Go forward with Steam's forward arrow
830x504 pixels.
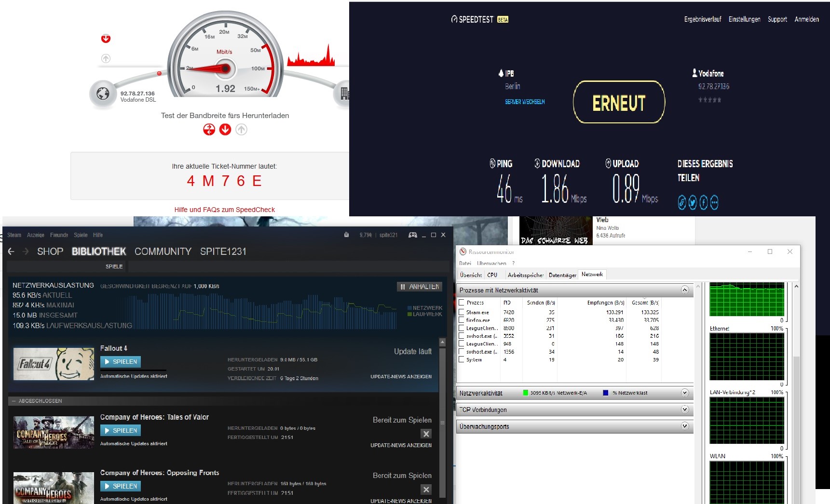click(x=26, y=251)
